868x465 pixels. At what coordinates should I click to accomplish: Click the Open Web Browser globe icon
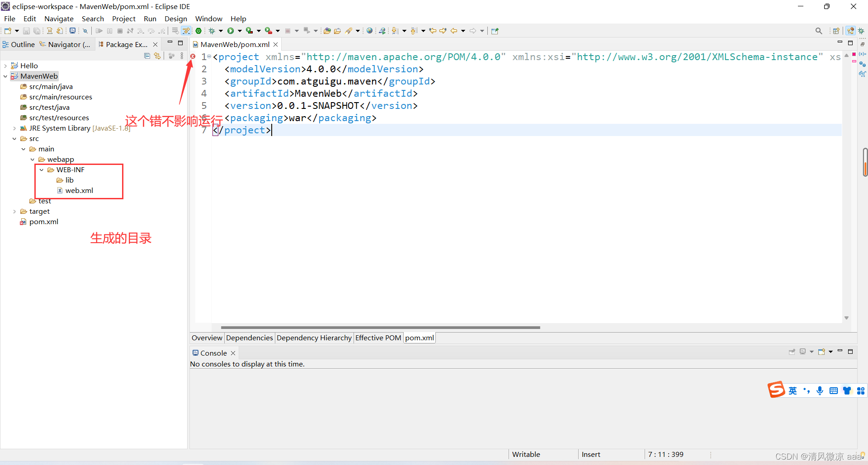pos(369,31)
